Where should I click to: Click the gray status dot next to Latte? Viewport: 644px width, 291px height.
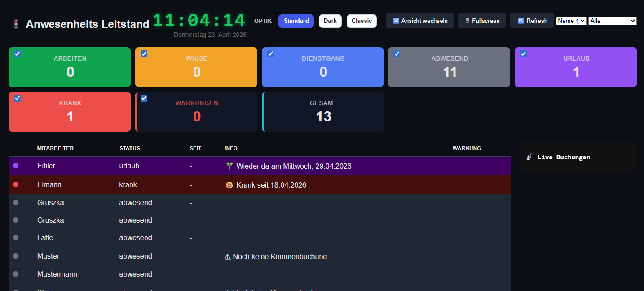point(16,238)
